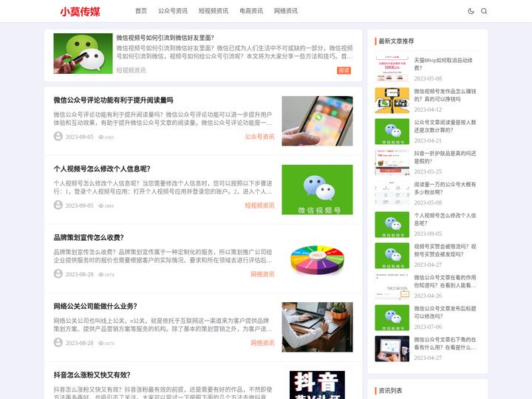Click sidebar thumbnail for 视频号买赞 article
The image size is (532, 399).
click(392, 256)
